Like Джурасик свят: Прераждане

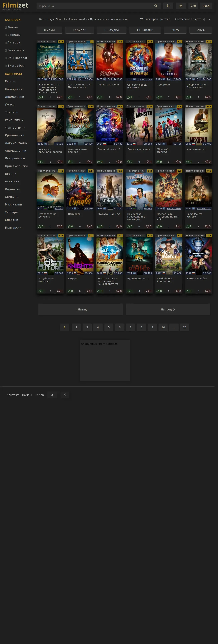pos(189,97)
